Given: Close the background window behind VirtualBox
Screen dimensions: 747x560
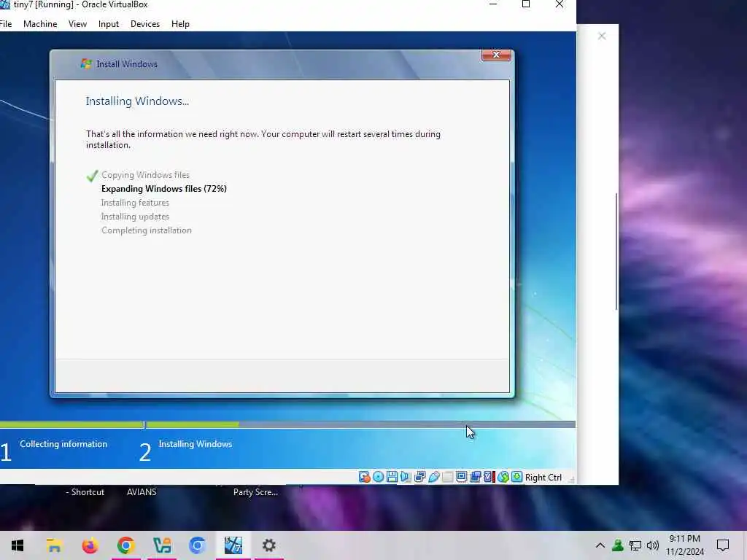Looking at the screenshot, I should (x=602, y=36).
